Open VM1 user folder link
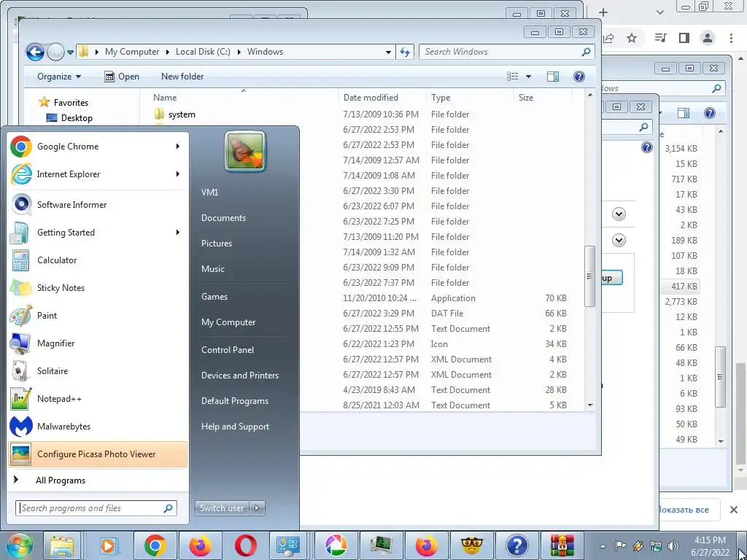Image resolution: width=747 pixels, height=560 pixels. [209, 192]
